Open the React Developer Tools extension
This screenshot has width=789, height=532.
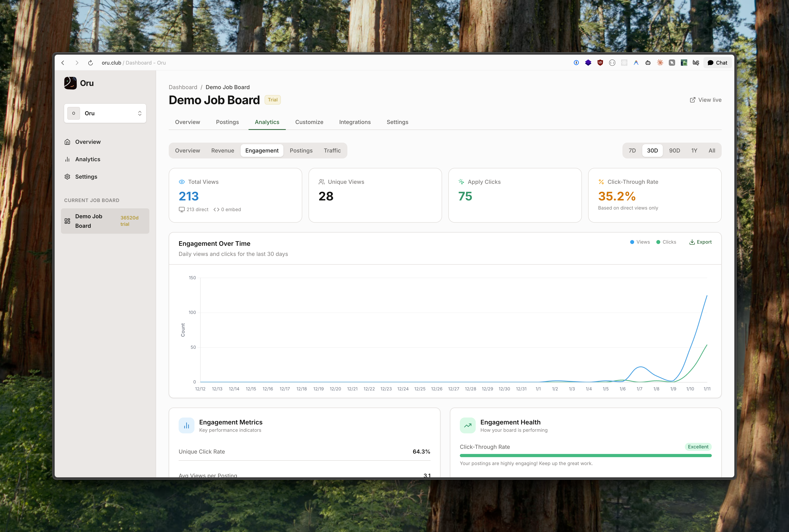[624, 63]
